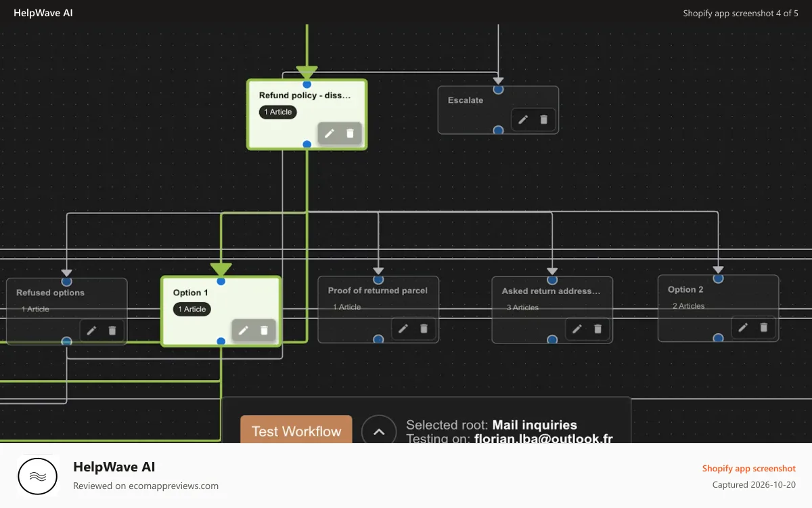Click the 2 Articles label on Option 2
812x508 pixels.
tap(689, 306)
